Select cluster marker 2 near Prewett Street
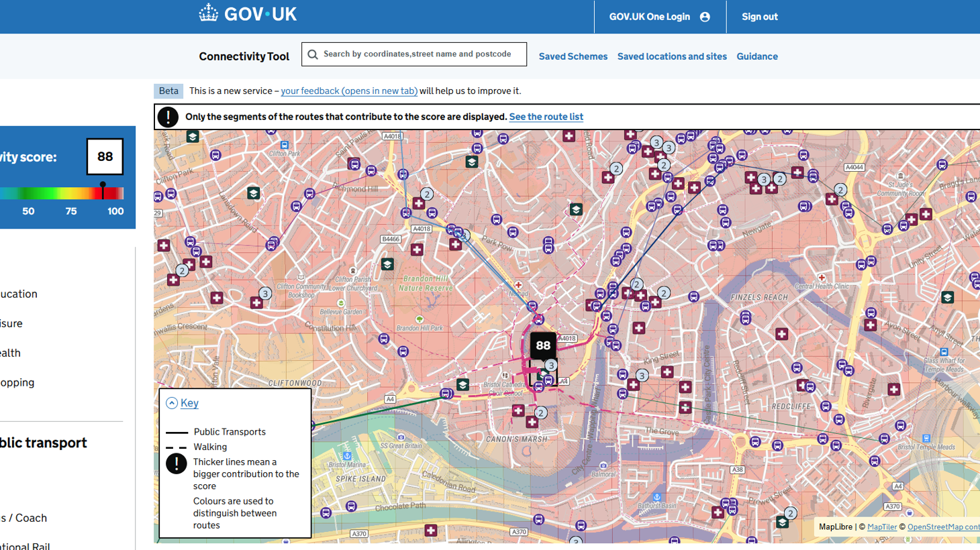 tap(791, 513)
